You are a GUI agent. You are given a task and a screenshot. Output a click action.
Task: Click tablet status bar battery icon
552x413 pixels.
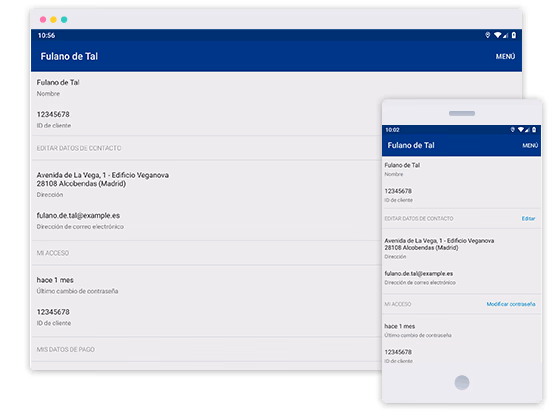point(514,35)
